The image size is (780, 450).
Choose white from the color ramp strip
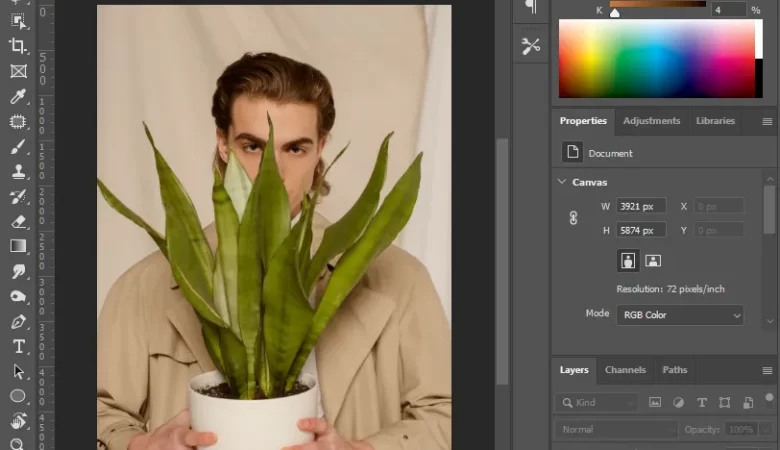(x=759, y=39)
